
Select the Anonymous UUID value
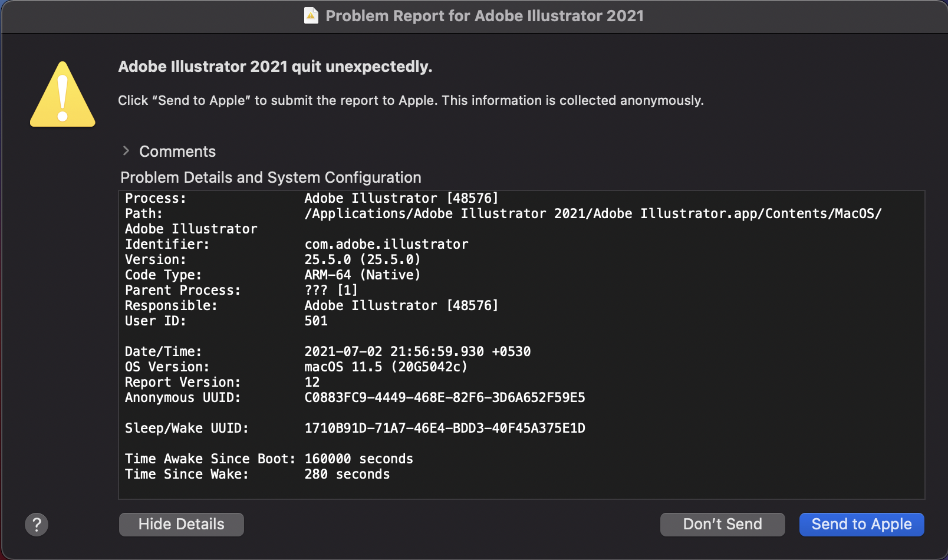(445, 397)
